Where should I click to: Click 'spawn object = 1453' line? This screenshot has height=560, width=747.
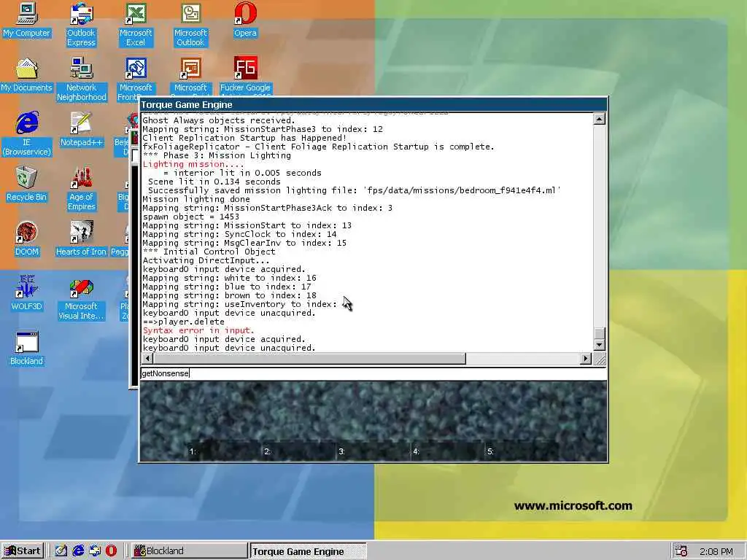190,217
